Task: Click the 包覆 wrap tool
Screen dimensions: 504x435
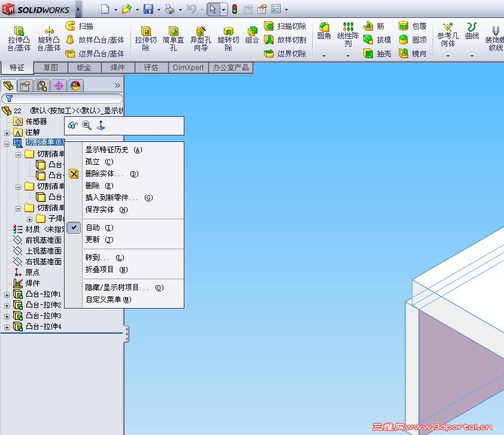Action: (x=412, y=26)
